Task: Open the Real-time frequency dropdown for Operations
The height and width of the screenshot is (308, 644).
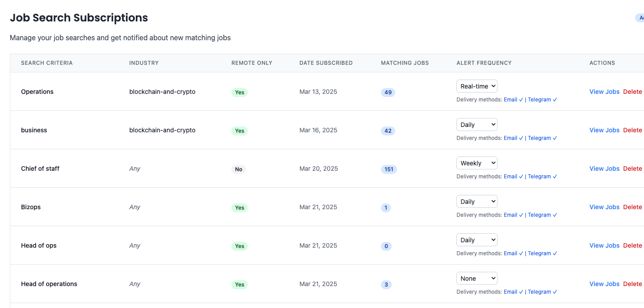Action: [x=477, y=86]
